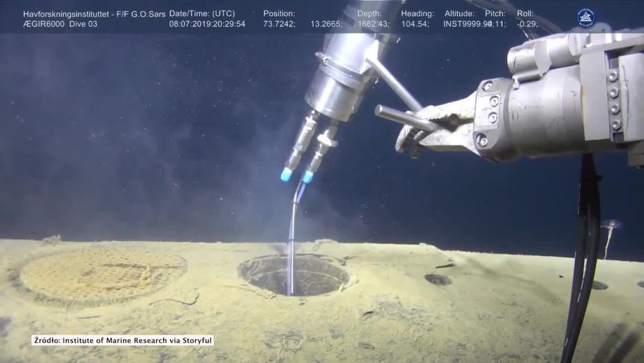This screenshot has width=644, height=363.
Task: Click the Date/Time (UTC) header label
Action: tap(202, 14)
